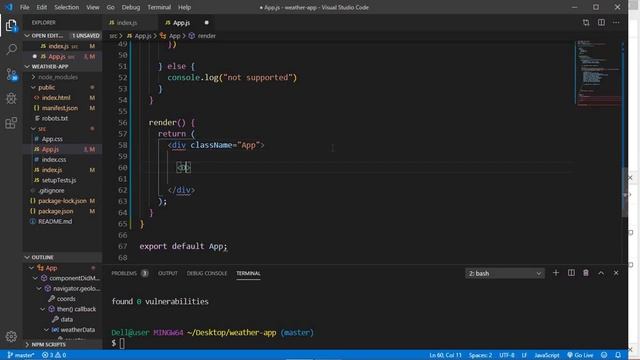The width and height of the screenshot is (640, 360).
Task: Click the render breadcrumb item
Action: [x=202, y=36]
